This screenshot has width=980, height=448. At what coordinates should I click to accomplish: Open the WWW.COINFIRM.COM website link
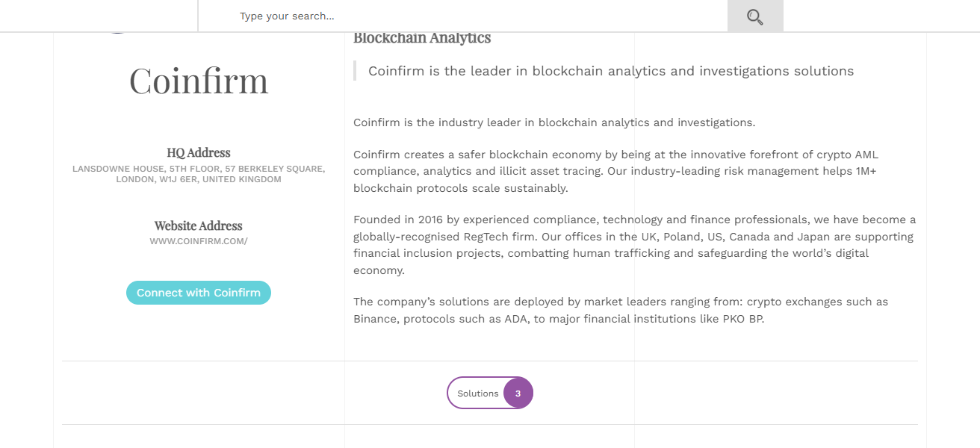pos(199,240)
